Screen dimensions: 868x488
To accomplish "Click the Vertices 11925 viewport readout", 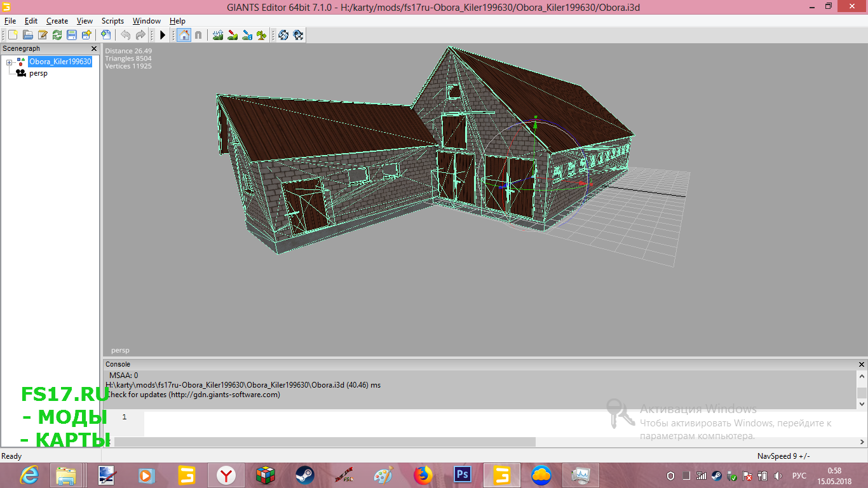I will [x=128, y=66].
